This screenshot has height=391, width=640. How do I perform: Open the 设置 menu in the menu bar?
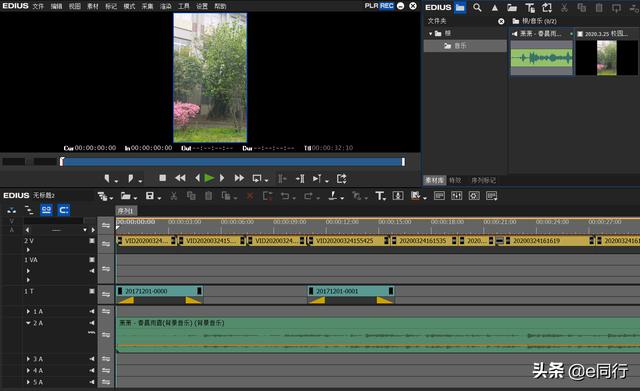point(202,6)
